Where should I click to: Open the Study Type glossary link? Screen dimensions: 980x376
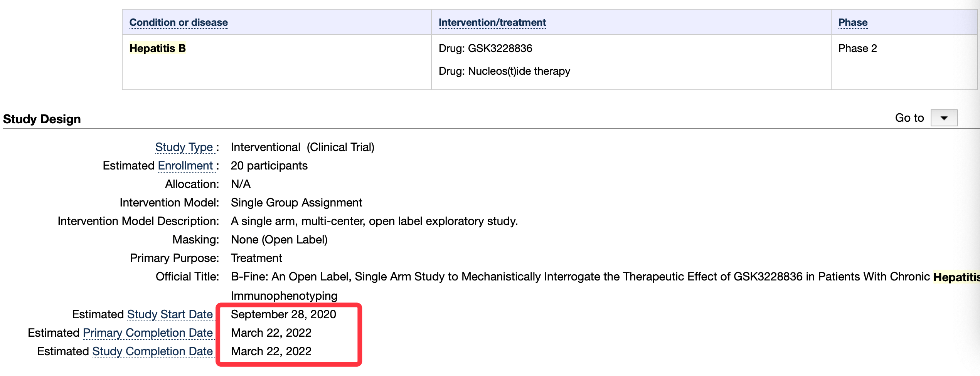click(184, 147)
